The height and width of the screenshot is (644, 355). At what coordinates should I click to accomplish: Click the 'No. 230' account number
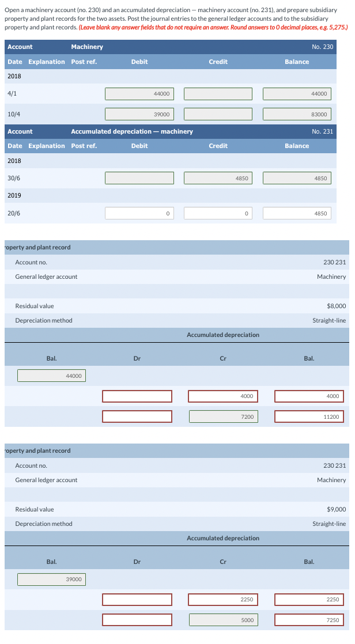pyautogui.click(x=322, y=47)
